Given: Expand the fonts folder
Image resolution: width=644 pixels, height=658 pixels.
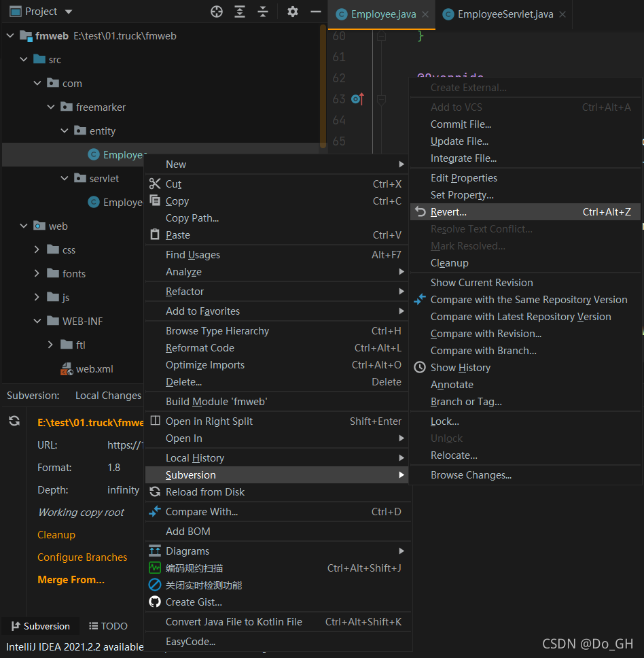Looking at the screenshot, I should (x=37, y=273).
